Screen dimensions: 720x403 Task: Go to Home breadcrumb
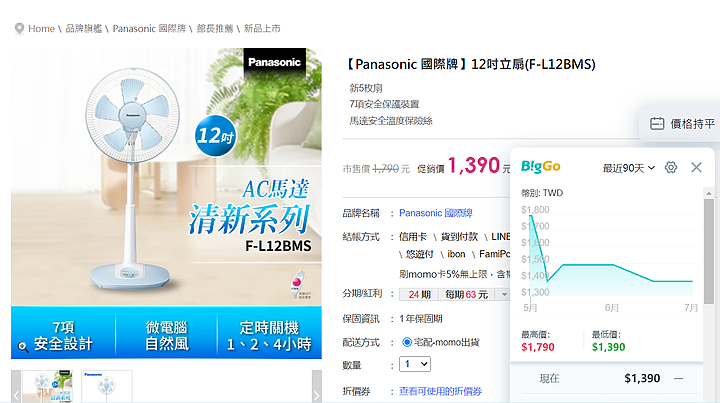click(41, 28)
